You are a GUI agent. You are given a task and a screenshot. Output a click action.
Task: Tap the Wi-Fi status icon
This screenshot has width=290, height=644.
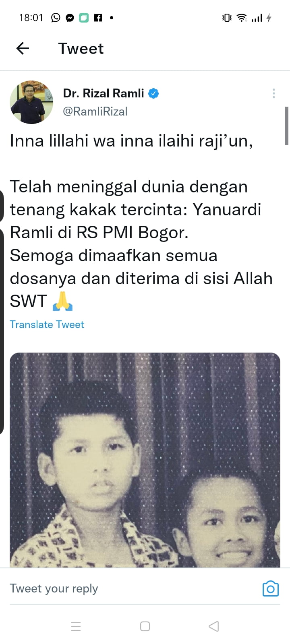coord(242,17)
